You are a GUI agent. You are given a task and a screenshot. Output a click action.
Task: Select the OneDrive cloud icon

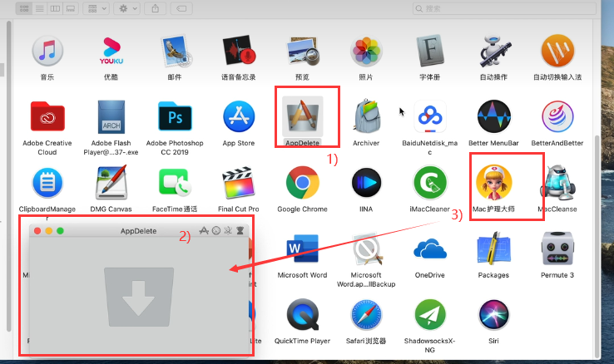(x=430, y=248)
